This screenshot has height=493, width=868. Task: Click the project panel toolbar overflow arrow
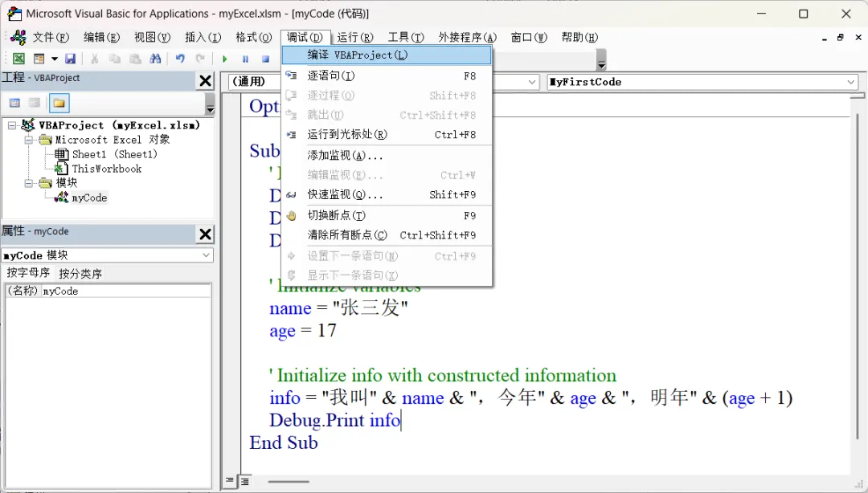click(x=210, y=103)
